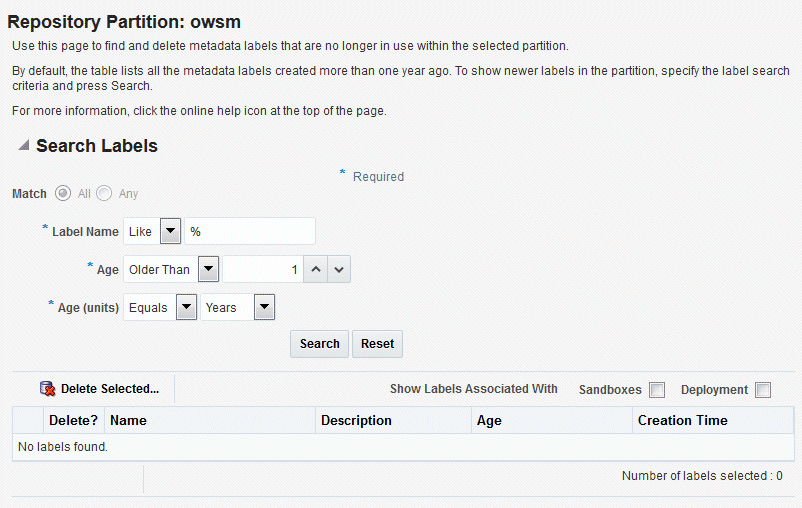Enable the Sandboxes checkbox
Image resolution: width=802 pixels, height=508 pixels.
pyautogui.click(x=657, y=390)
